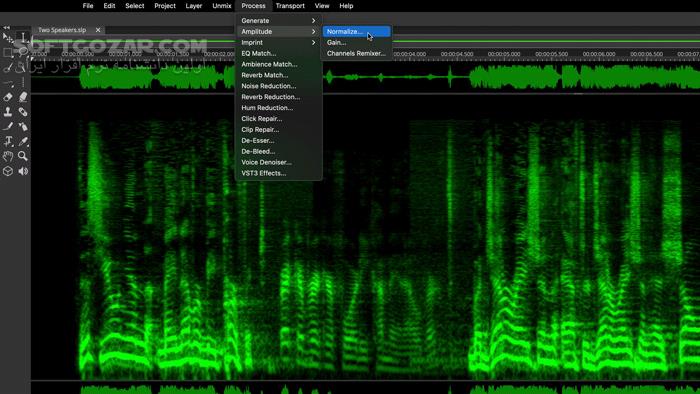
Task: Open Voice Denoiser... process
Action: coord(279,162)
